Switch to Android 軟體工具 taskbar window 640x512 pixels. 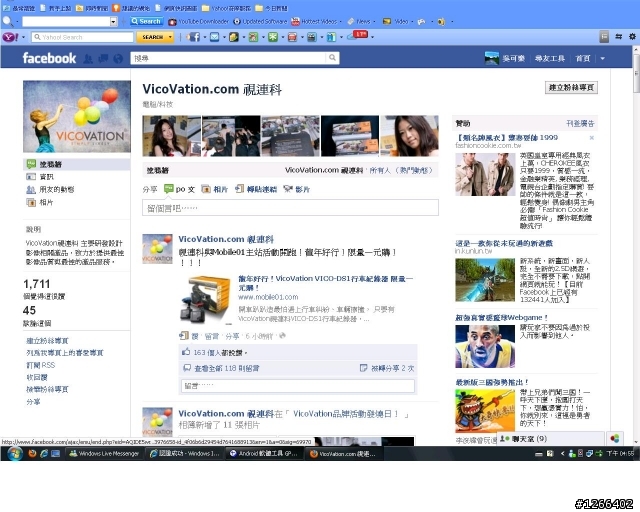pos(264,453)
